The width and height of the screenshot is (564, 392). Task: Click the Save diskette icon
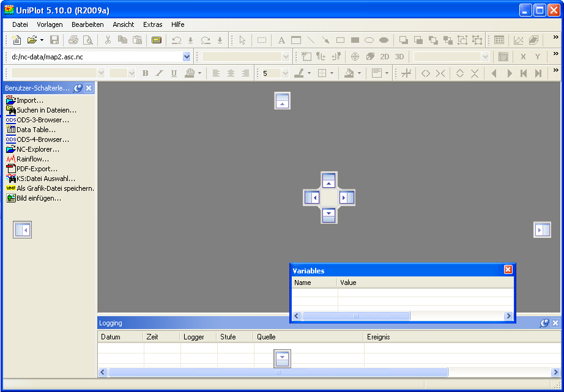pyautogui.click(x=54, y=40)
